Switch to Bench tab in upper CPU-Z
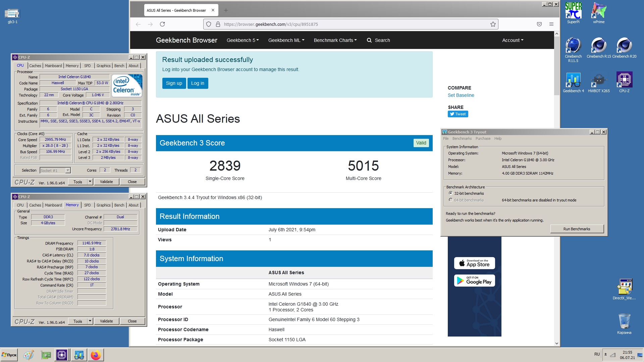This screenshot has height=362, width=644. 119,66
